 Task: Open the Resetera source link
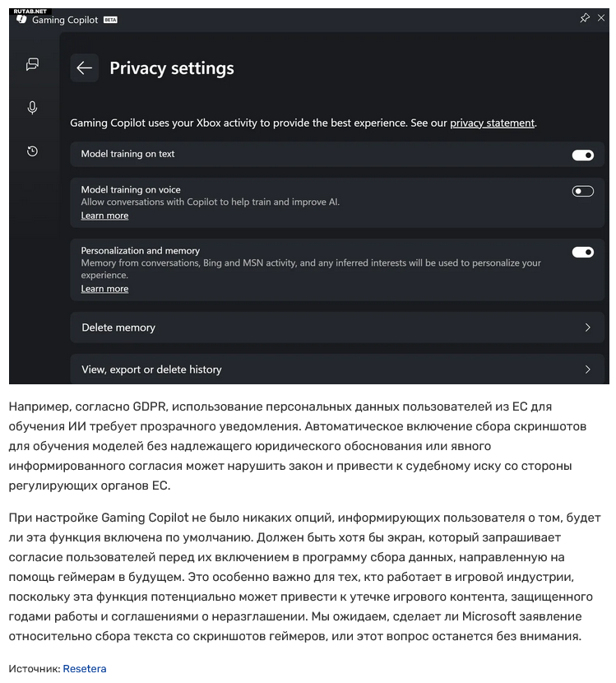(85, 669)
